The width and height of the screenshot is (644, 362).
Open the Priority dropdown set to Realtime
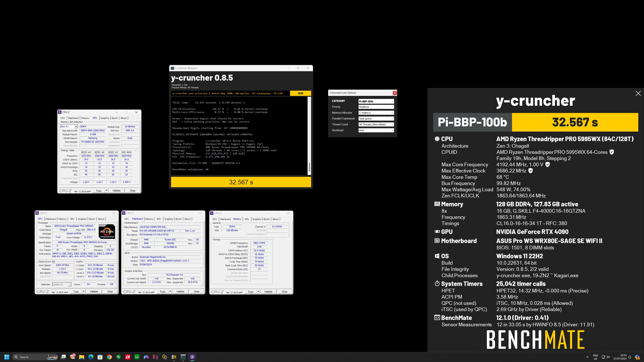[376, 107]
